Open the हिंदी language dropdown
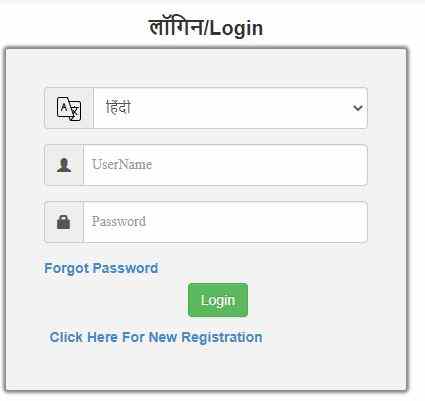425x401 pixels. point(230,108)
